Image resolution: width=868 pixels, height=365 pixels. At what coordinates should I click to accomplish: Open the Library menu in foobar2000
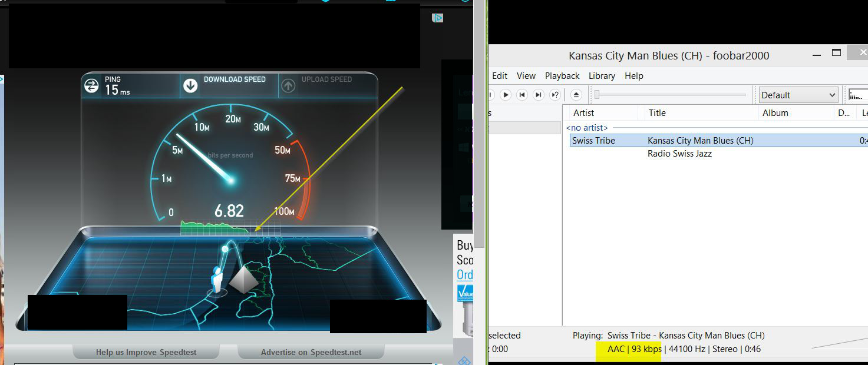[602, 76]
